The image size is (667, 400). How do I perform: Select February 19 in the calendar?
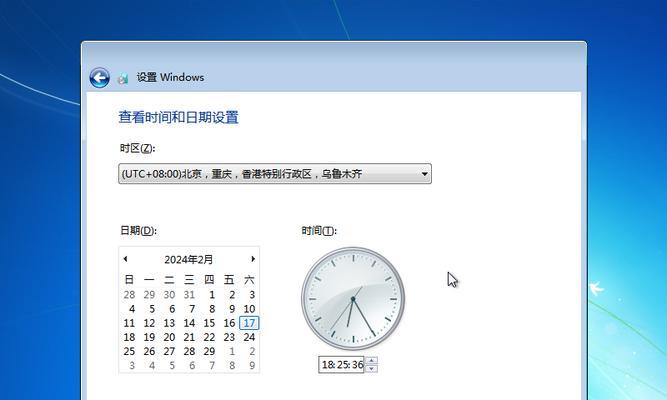(x=149, y=337)
